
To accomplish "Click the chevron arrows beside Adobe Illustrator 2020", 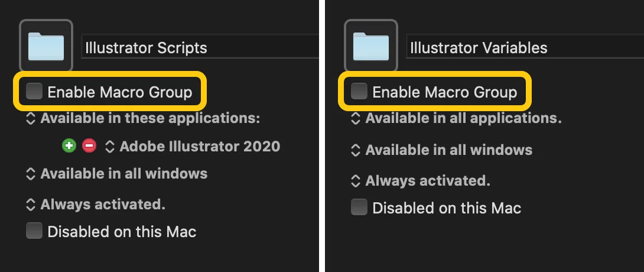I will [110, 146].
